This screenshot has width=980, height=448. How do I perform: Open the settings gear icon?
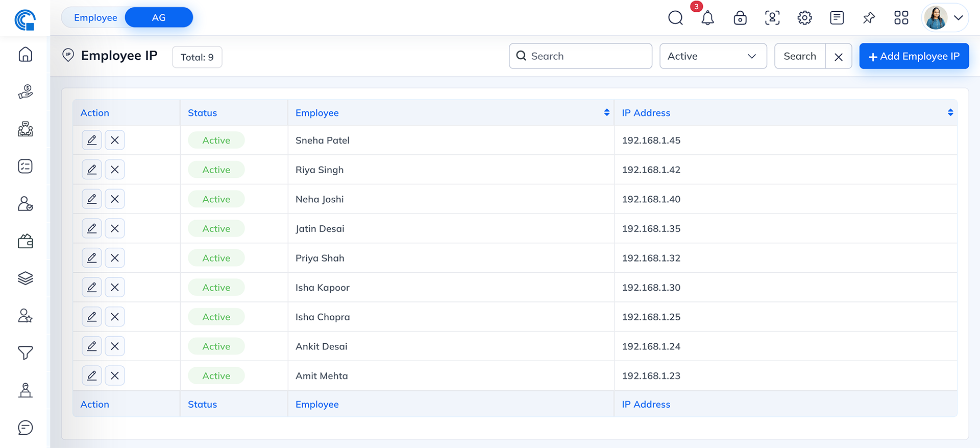click(804, 18)
